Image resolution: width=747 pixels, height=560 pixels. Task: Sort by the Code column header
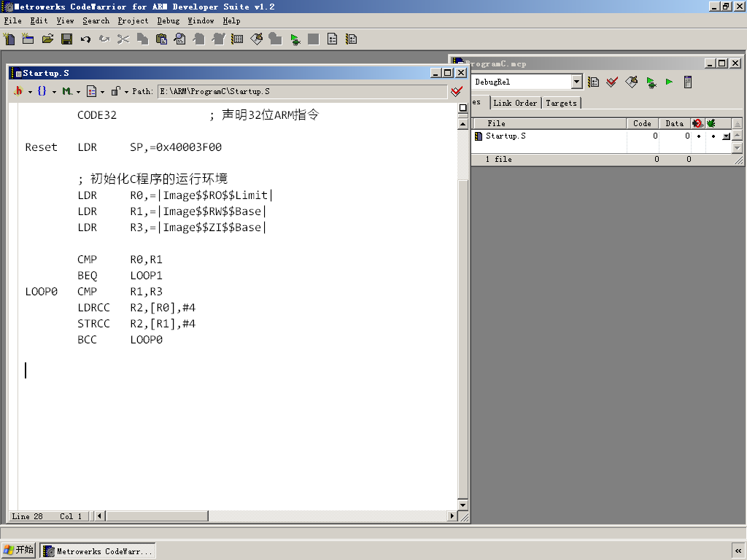pos(642,123)
